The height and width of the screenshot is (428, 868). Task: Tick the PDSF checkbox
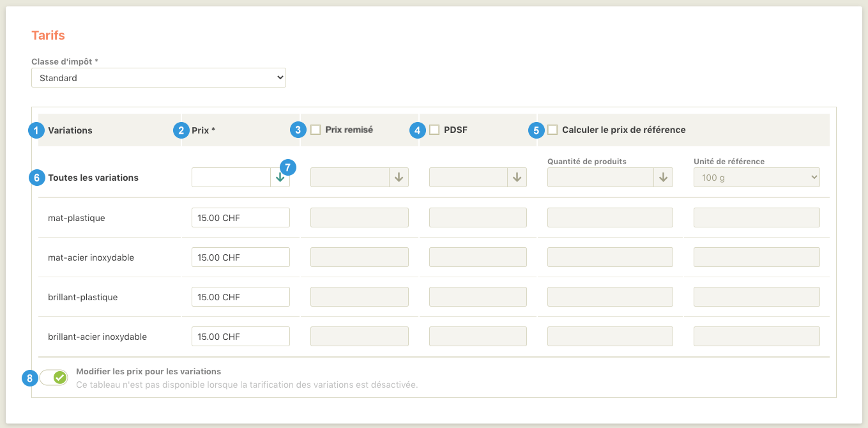[x=434, y=130]
